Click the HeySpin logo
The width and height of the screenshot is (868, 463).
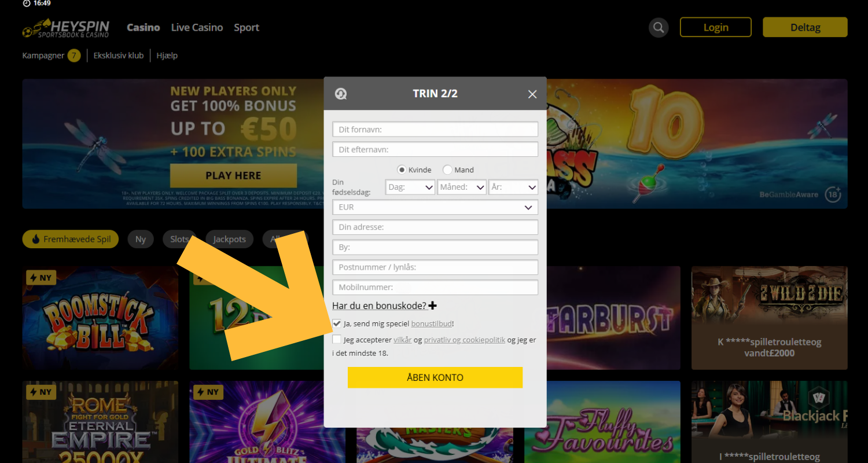pos(67,28)
